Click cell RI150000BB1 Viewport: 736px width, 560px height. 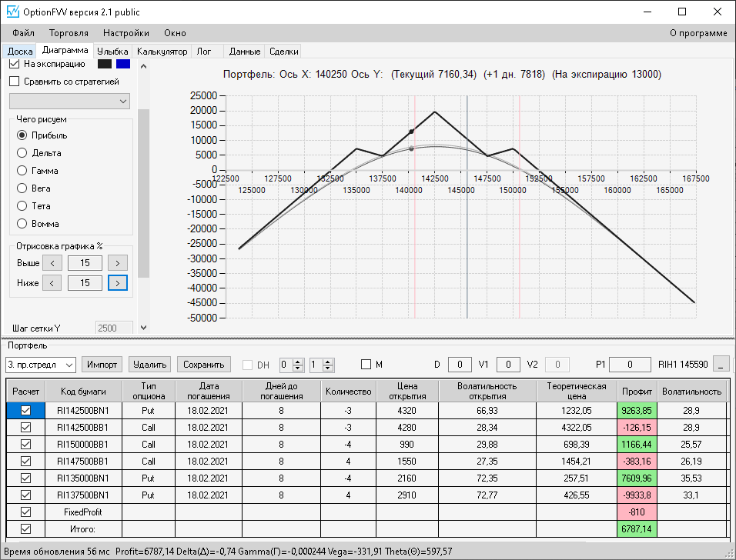pos(84,444)
